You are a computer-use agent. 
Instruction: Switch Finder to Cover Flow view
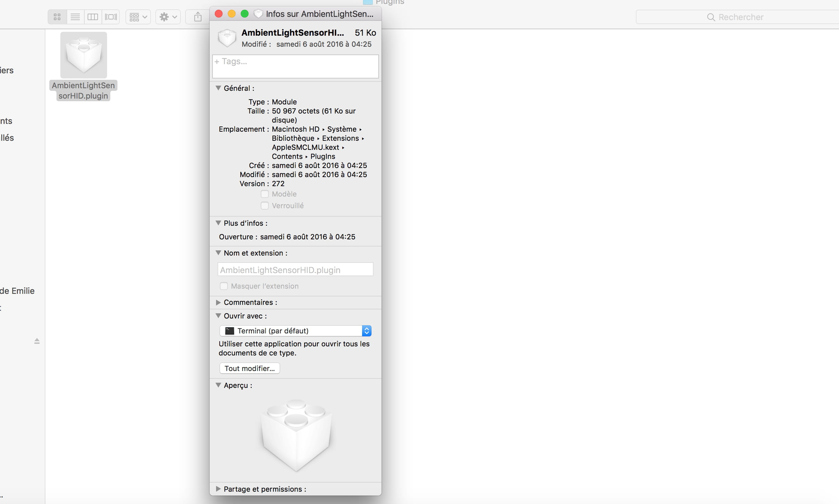coord(111,17)
